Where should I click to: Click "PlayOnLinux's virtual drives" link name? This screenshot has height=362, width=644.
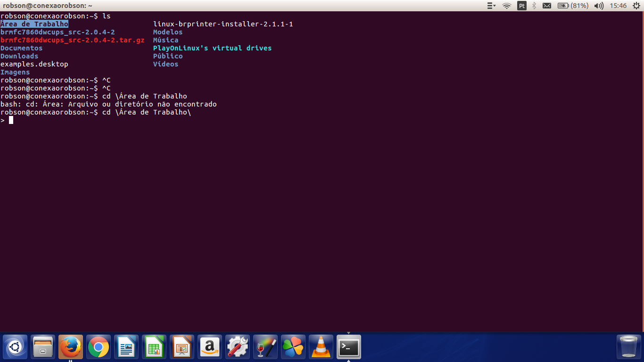212,48
